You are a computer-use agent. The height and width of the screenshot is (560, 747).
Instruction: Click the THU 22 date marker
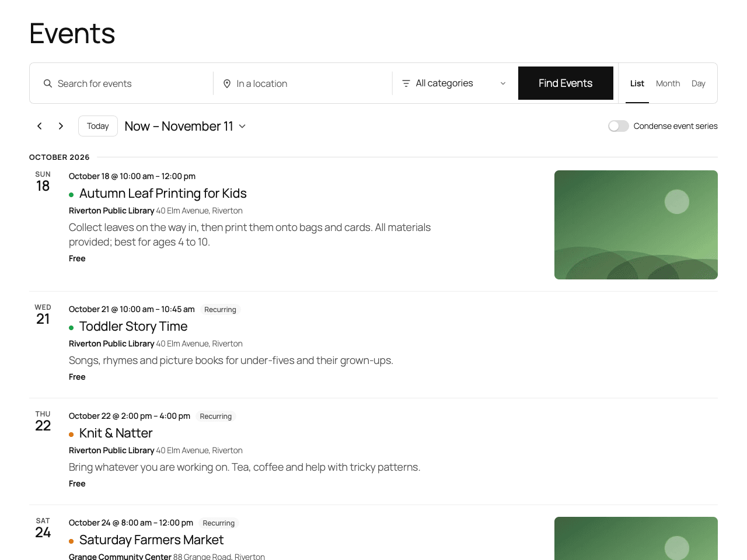coord(43,422)
